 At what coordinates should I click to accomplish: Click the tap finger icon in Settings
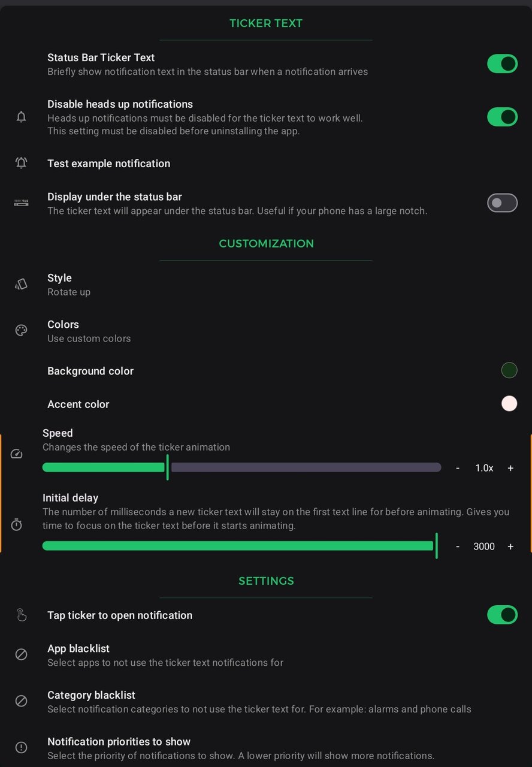pyautogui.click(x=22, y=615)
